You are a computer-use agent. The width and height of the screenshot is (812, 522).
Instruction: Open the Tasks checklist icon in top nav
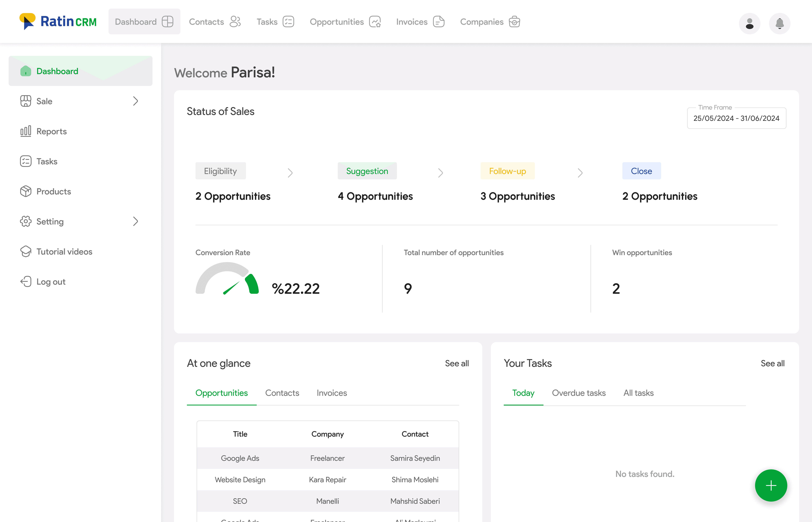pos(288,22)
